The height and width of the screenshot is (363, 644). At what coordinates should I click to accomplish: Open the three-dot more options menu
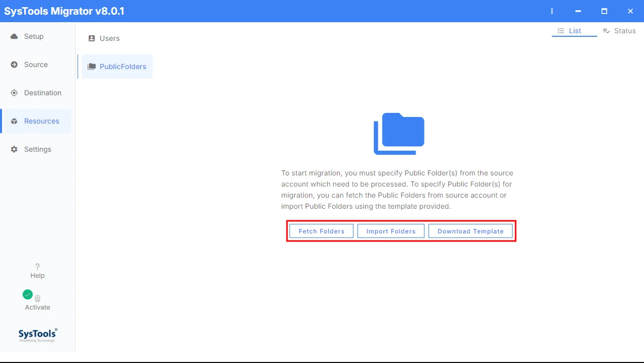click(552, 11)
